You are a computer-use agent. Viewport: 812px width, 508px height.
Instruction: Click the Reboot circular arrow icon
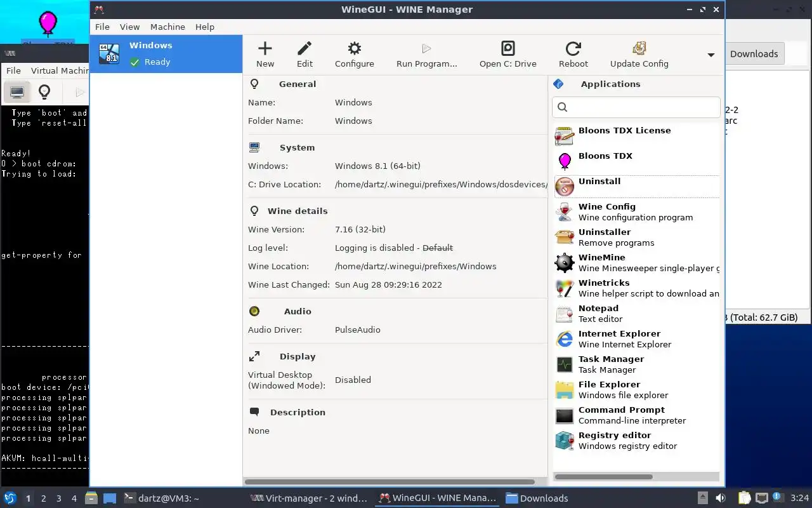(573, 48)
